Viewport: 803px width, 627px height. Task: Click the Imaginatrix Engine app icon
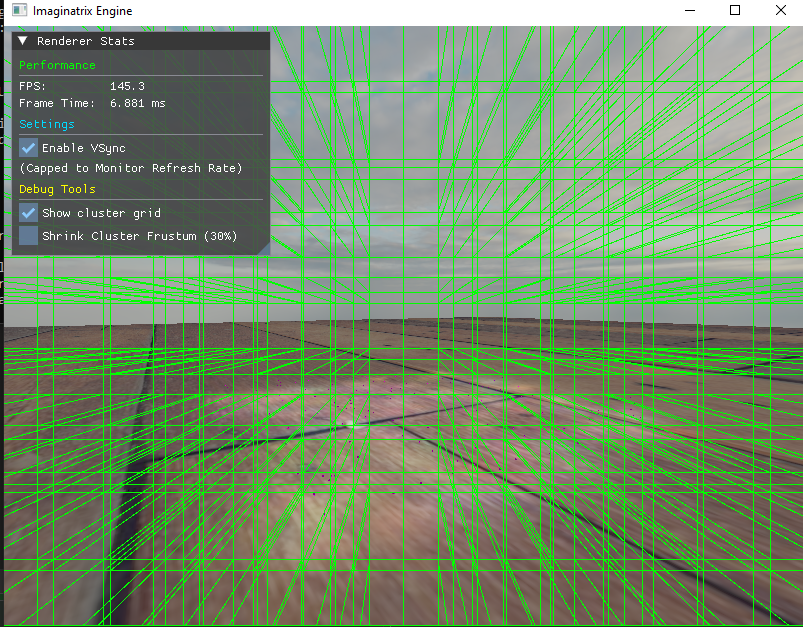click(19, 10)
